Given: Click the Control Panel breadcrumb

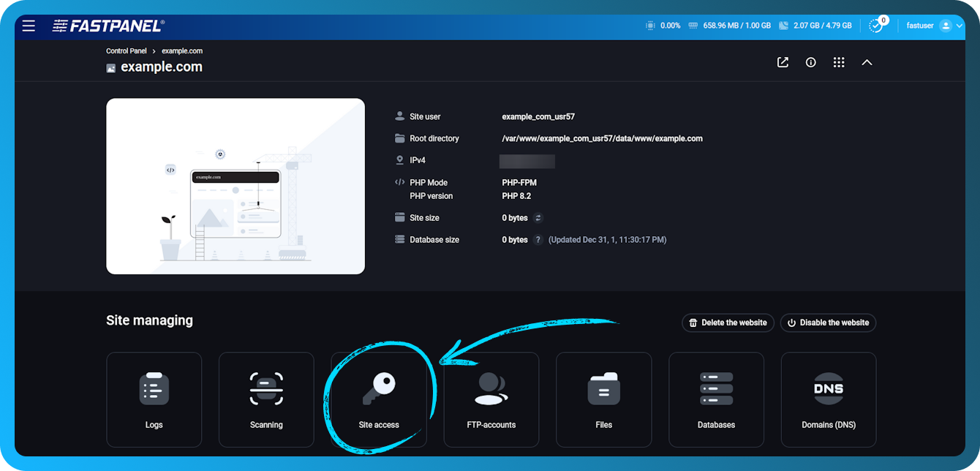Looking at the screenshot, I should tap(126, 50).
